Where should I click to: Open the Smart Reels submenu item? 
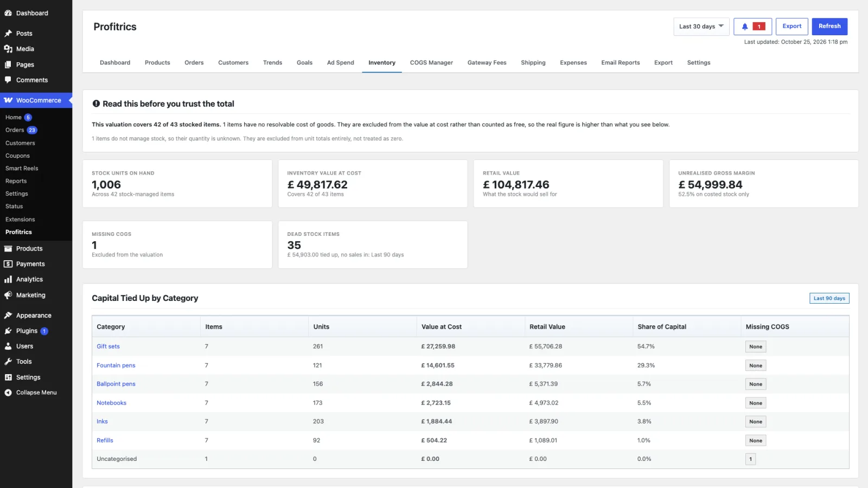pos(22,169)
